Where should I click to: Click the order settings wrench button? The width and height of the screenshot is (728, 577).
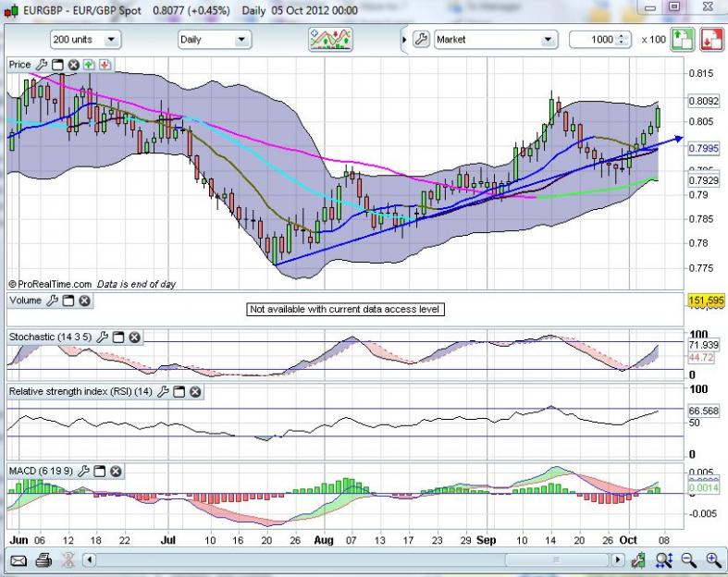[420, 40]
